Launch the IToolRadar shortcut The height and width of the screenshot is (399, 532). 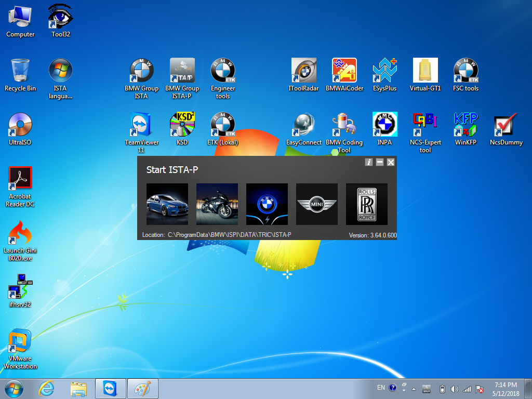[x=303, y=75]
